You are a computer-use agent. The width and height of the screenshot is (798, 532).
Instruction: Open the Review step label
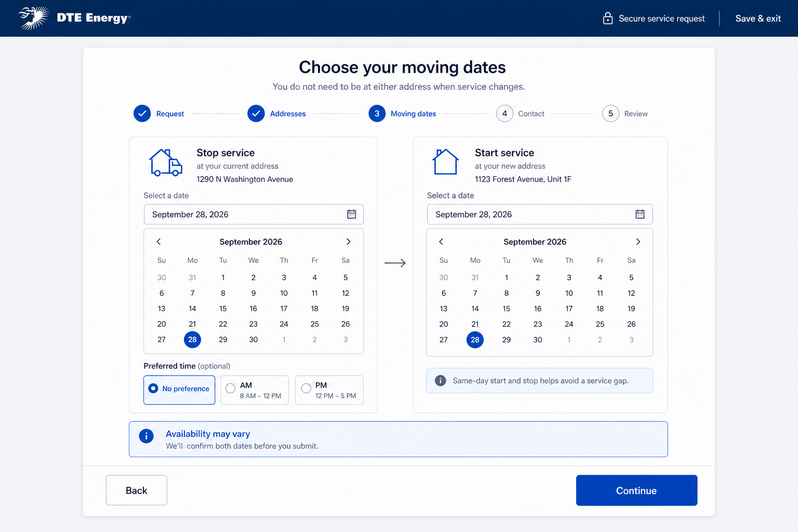pyautogui.click(x=636, y=114)
